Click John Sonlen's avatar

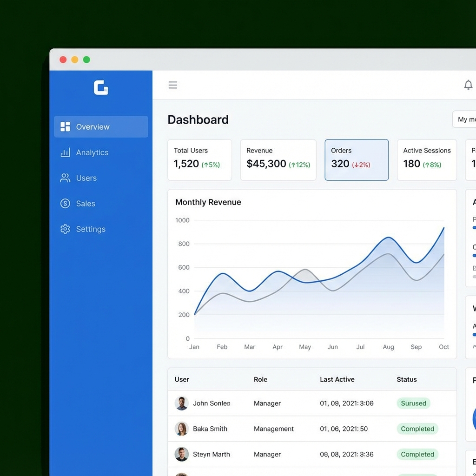point(181,403)
